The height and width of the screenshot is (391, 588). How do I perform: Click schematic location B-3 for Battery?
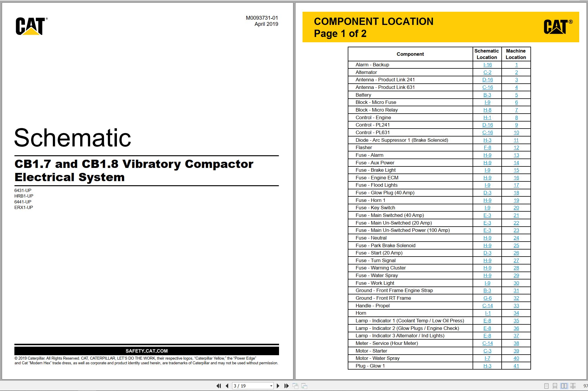pos(487,95)
